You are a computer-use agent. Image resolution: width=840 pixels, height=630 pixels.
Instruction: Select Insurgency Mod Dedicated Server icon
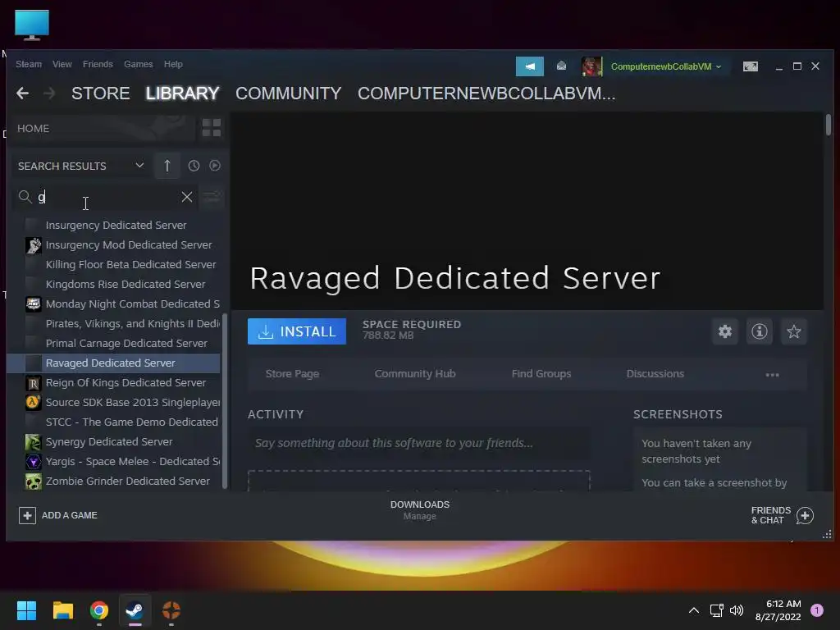tap(33, 244)
